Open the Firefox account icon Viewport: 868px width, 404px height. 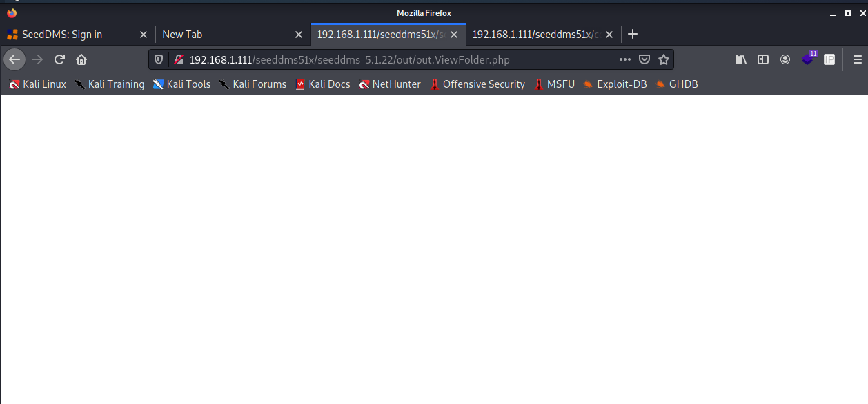pos(785,59)
